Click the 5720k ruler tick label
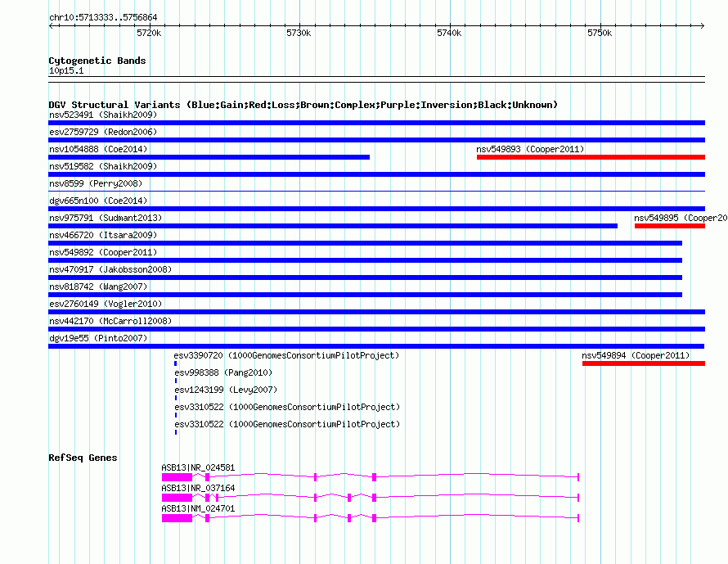This screenshot has height=564, width=728. 149,33
